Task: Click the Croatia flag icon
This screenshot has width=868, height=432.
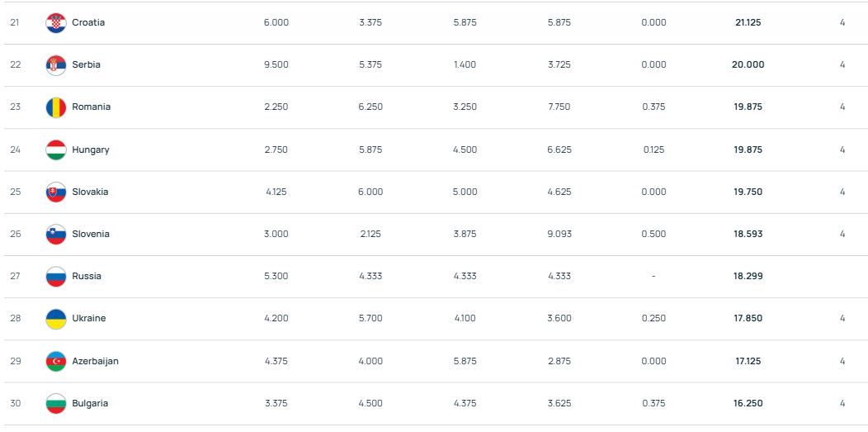Action: [55, 23]
